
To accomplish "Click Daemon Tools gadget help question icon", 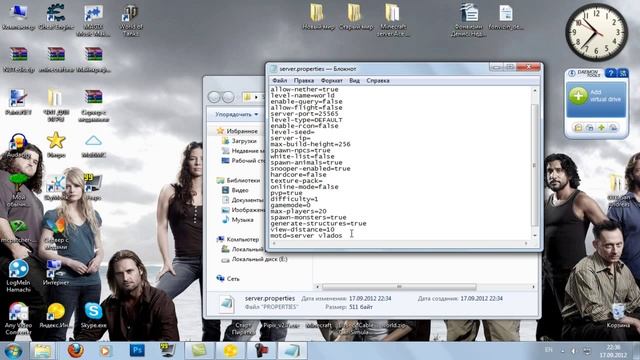I will 610,73.
